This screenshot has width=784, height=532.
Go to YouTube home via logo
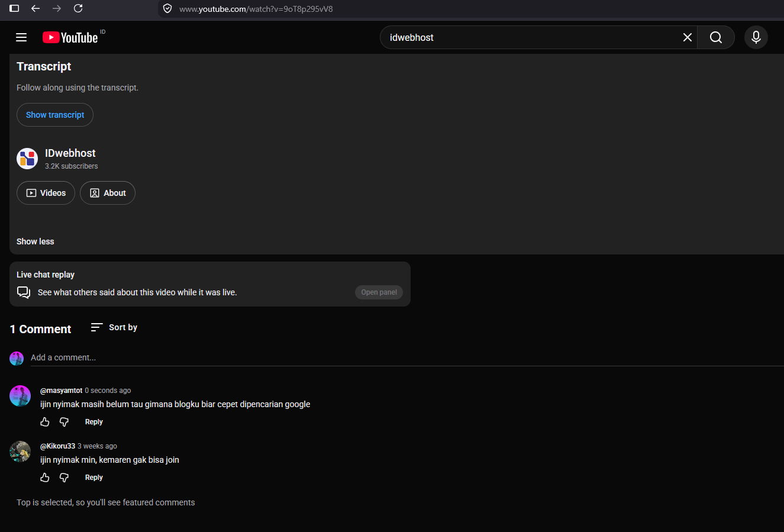point(70,37)
